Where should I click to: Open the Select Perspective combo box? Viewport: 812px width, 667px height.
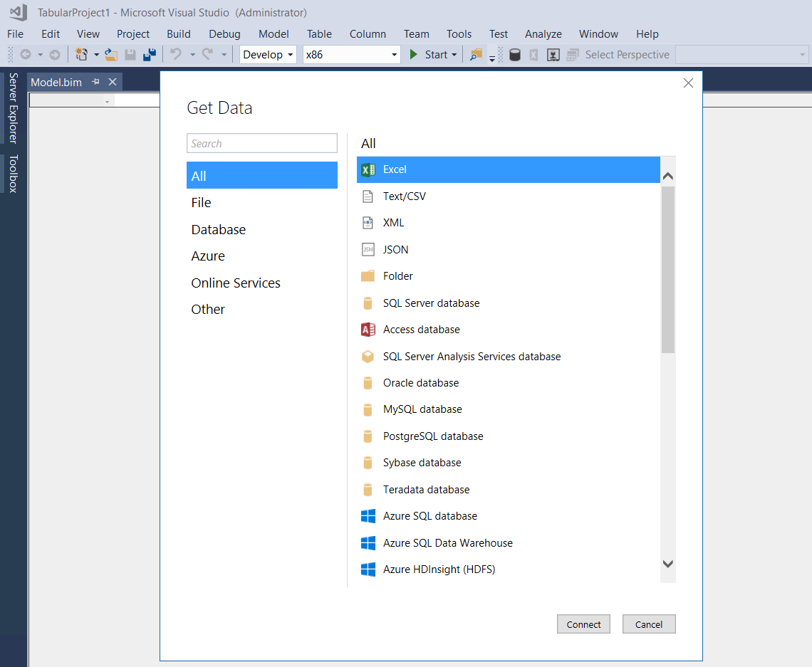point(742,54)
